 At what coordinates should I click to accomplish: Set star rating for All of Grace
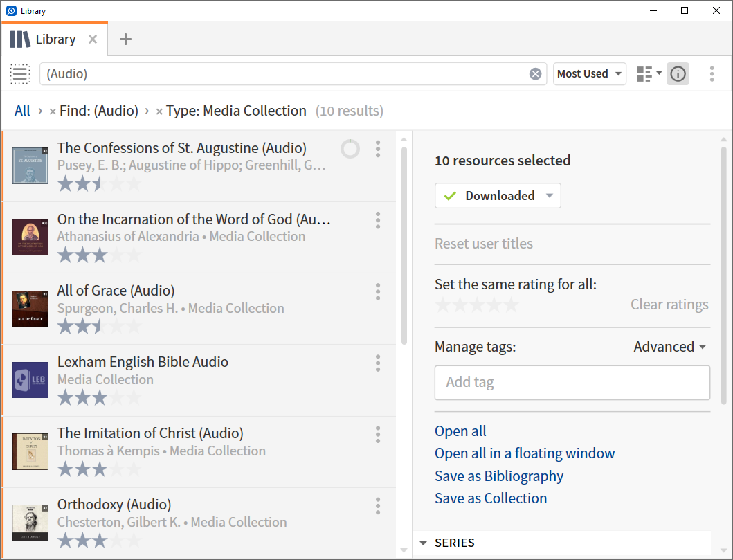[99, 326]
